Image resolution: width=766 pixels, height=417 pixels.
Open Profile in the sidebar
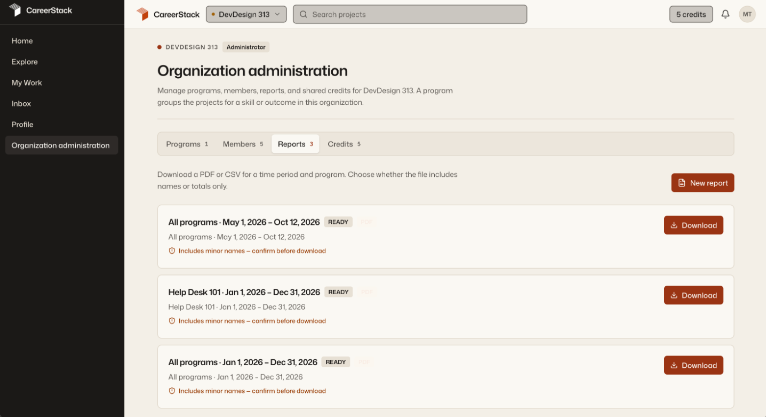22,125
